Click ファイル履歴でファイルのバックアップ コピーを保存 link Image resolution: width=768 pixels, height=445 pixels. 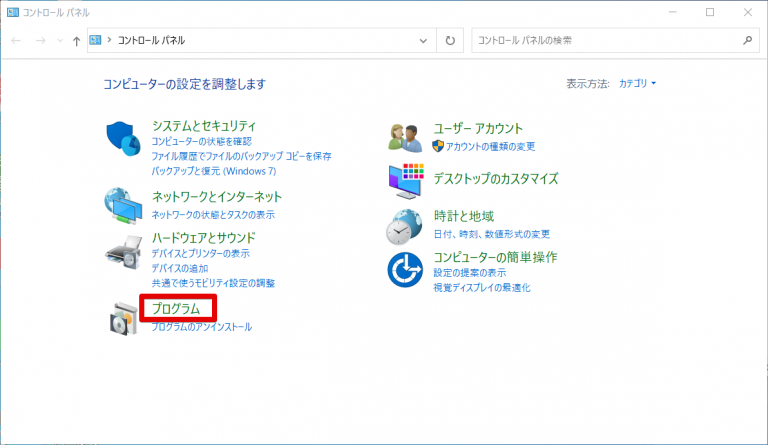[x=241, y=156]
